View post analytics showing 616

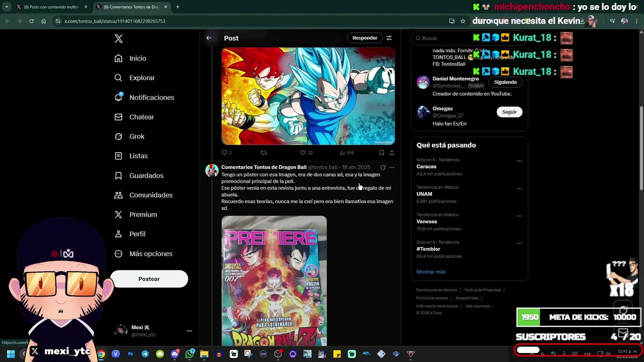pos(347,152)
